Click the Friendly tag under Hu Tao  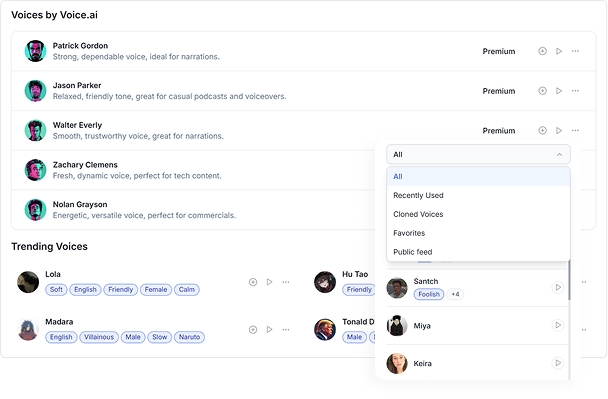tap(359, 290)
